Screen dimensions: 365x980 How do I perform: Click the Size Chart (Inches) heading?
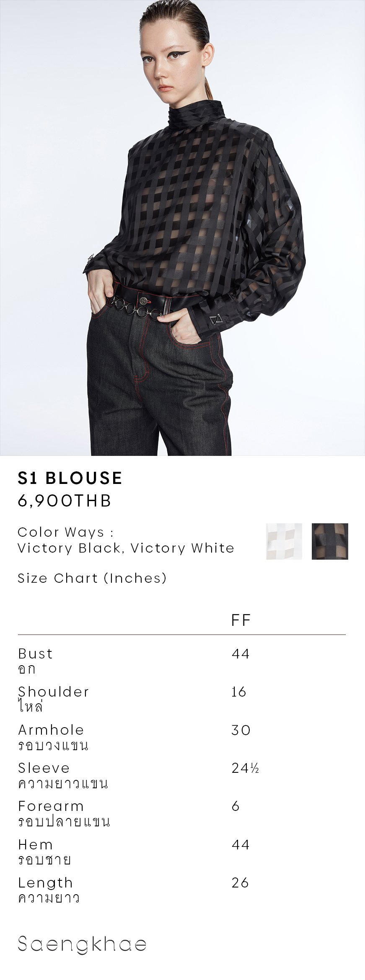click(92, 578)
